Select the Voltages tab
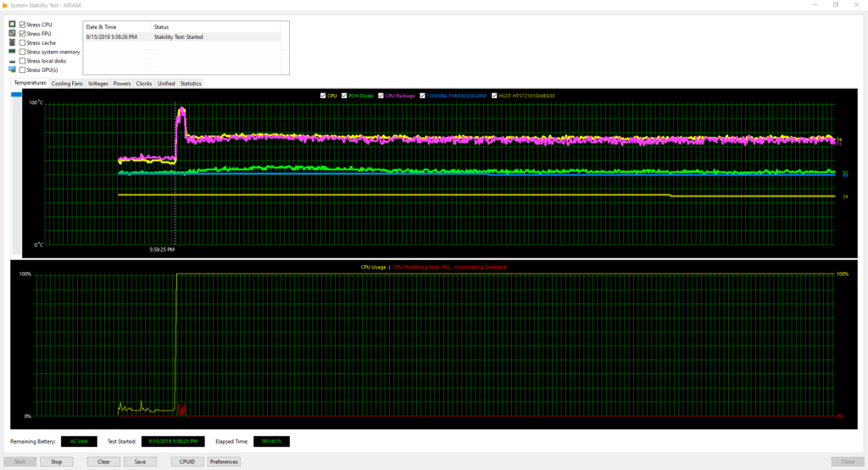Screen dimensions: 868x470 click(97, 83)
